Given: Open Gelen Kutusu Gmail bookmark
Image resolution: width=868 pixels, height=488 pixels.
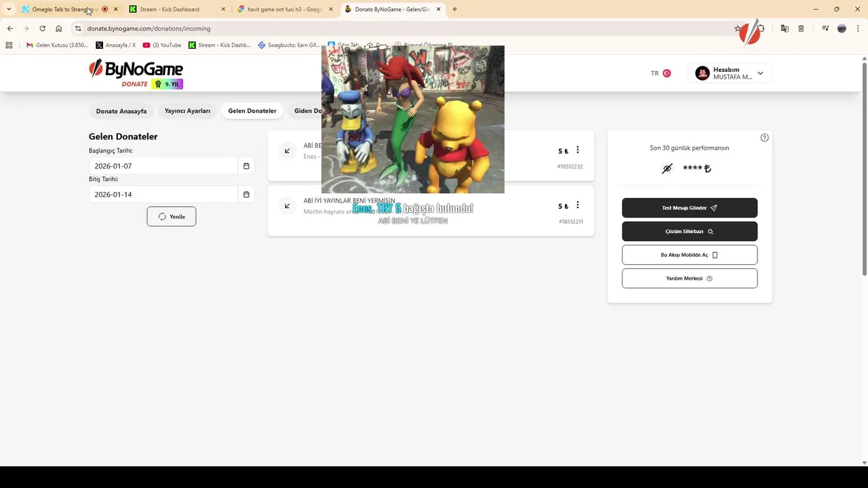Looking at the screenshot, I should (x=57, y=45).
